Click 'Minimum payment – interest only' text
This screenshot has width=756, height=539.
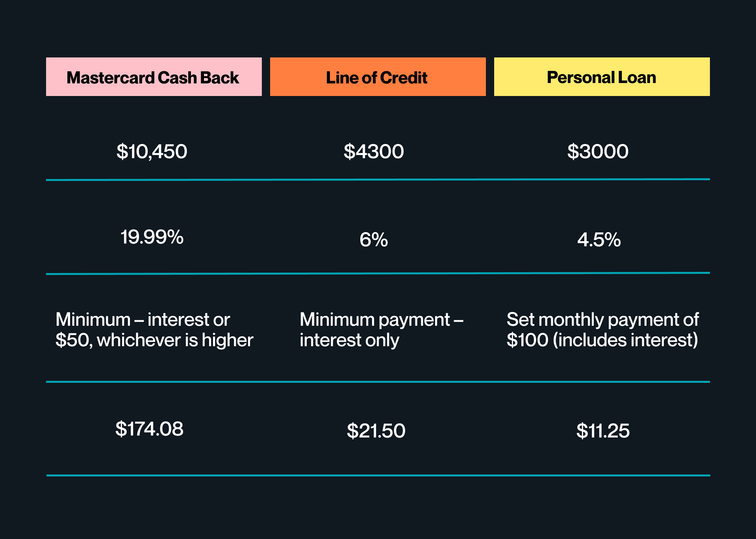(382, 330)
